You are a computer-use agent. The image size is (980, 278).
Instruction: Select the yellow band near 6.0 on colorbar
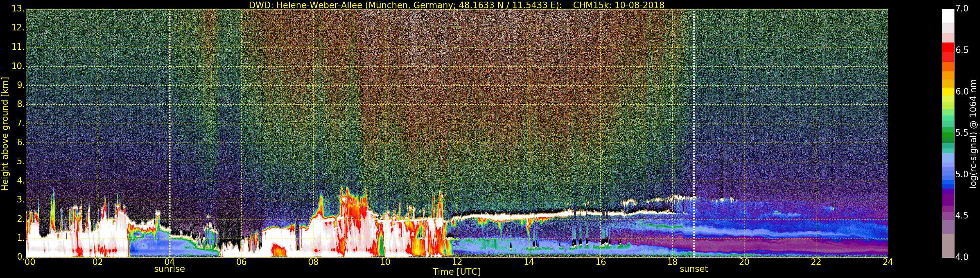(948, 91)
